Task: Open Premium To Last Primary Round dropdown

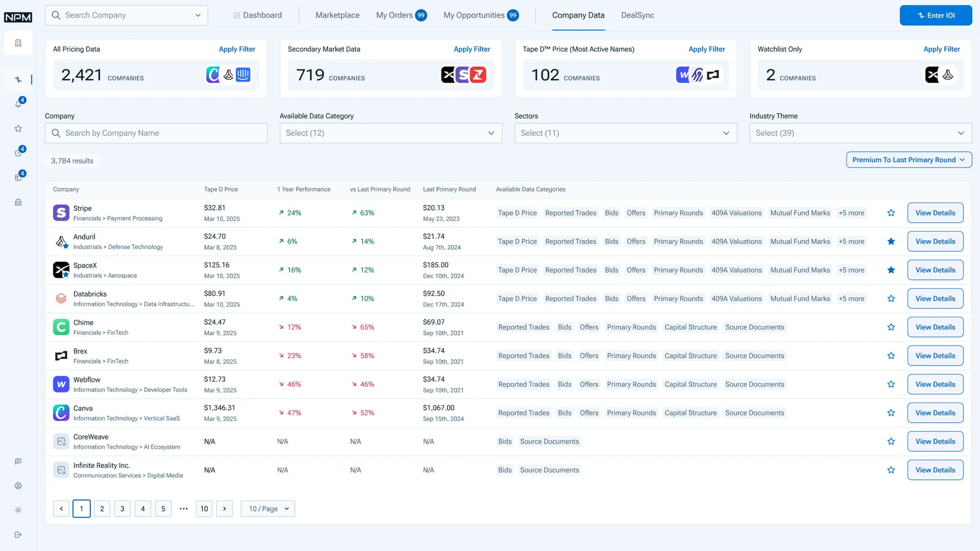Action: click(x=909, y=160)
